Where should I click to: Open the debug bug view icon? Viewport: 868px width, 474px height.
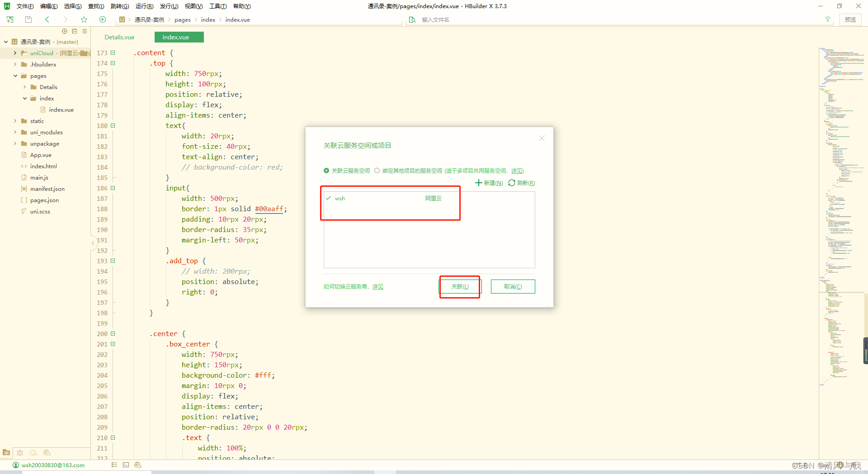click(x=20, y=452)
